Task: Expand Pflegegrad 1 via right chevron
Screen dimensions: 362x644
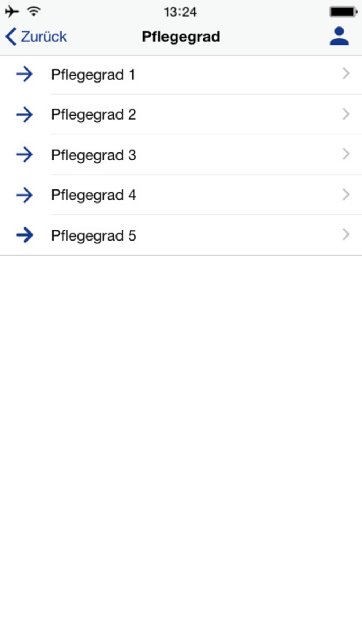Action: pyautogui.click(x=346, y=74)
